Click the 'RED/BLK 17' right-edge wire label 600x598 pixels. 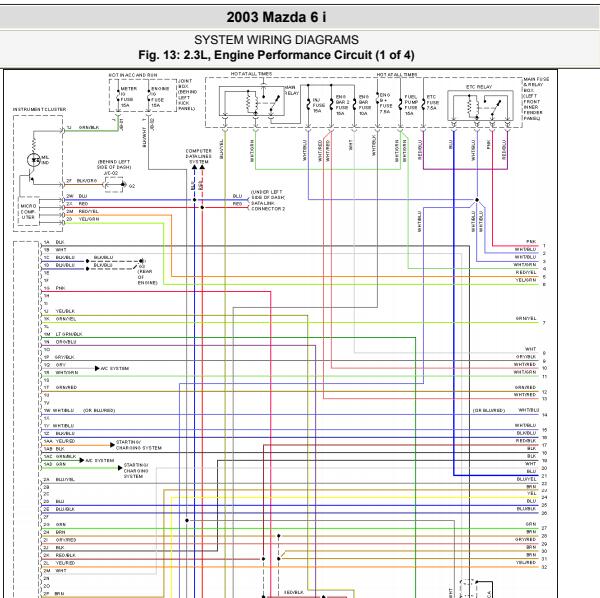coord(532,442)
